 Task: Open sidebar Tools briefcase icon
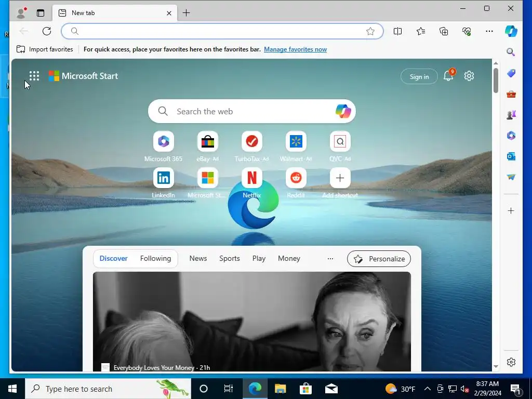(x=511, y=94)
